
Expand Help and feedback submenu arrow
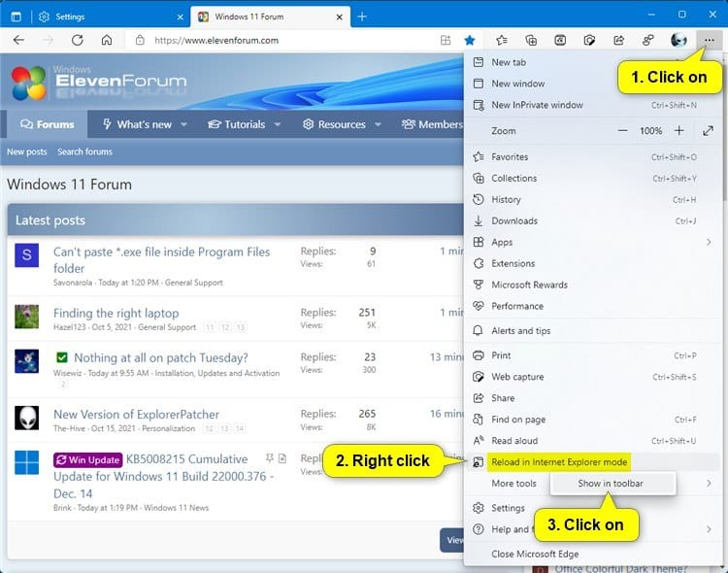point(709,529)
